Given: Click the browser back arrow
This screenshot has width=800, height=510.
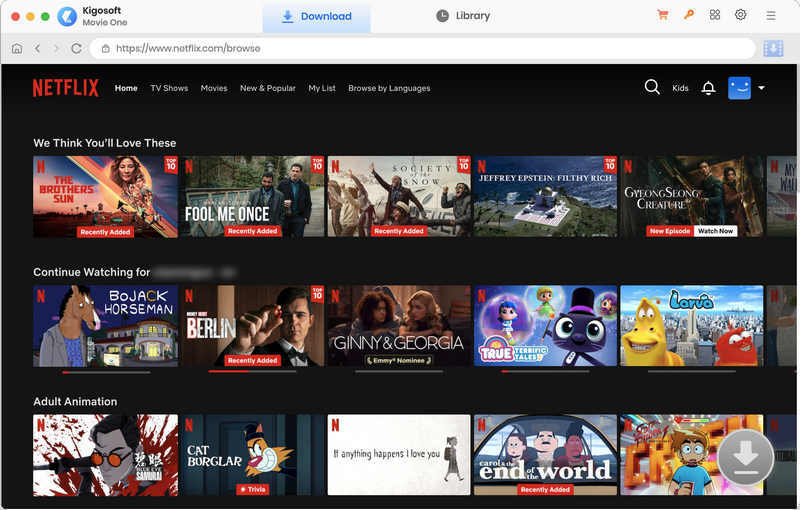Looking at the screenshot, I should [x=37, y=48].
